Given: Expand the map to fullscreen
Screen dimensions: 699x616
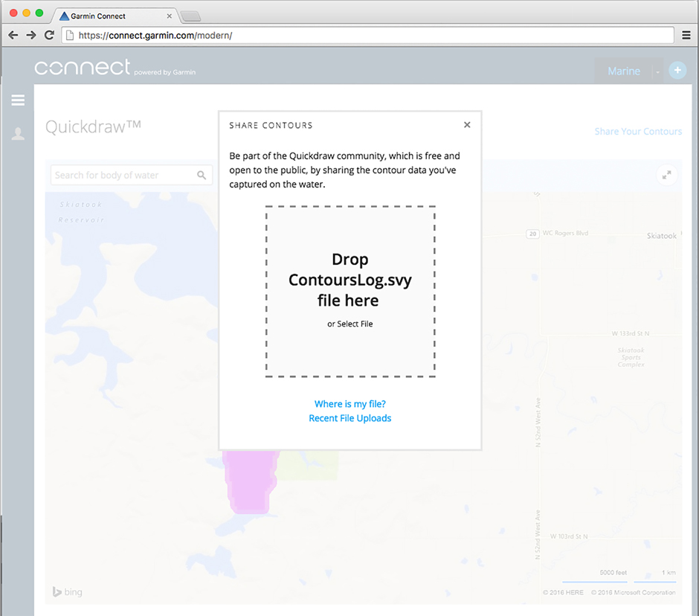Looking at the screenshot, I should (666, 175).
